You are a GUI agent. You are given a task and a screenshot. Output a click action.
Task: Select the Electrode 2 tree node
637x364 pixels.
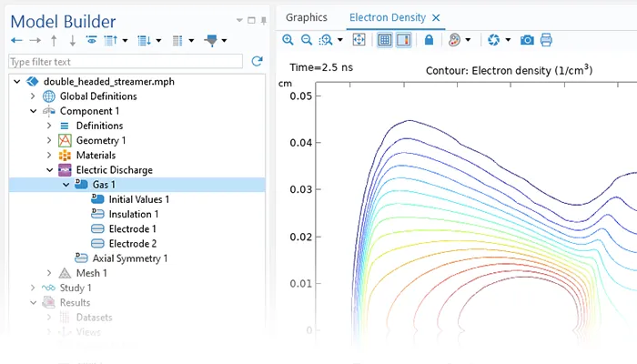(133, 243)
